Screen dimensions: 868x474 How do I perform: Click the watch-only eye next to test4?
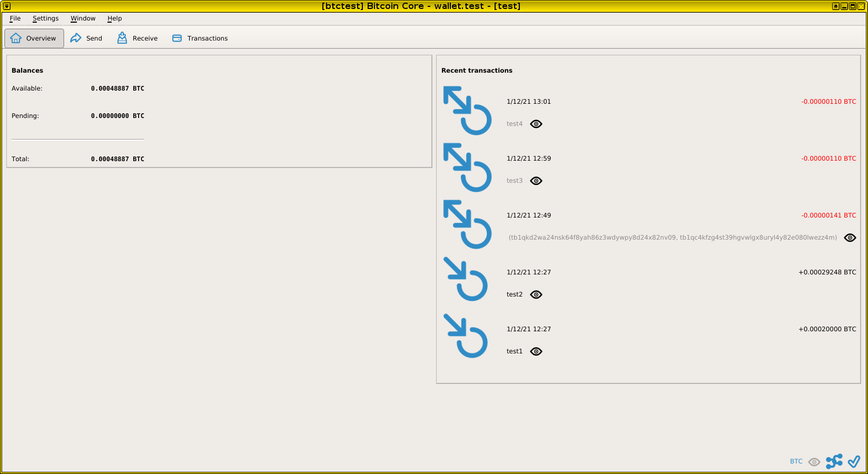[x=536, y=124]
